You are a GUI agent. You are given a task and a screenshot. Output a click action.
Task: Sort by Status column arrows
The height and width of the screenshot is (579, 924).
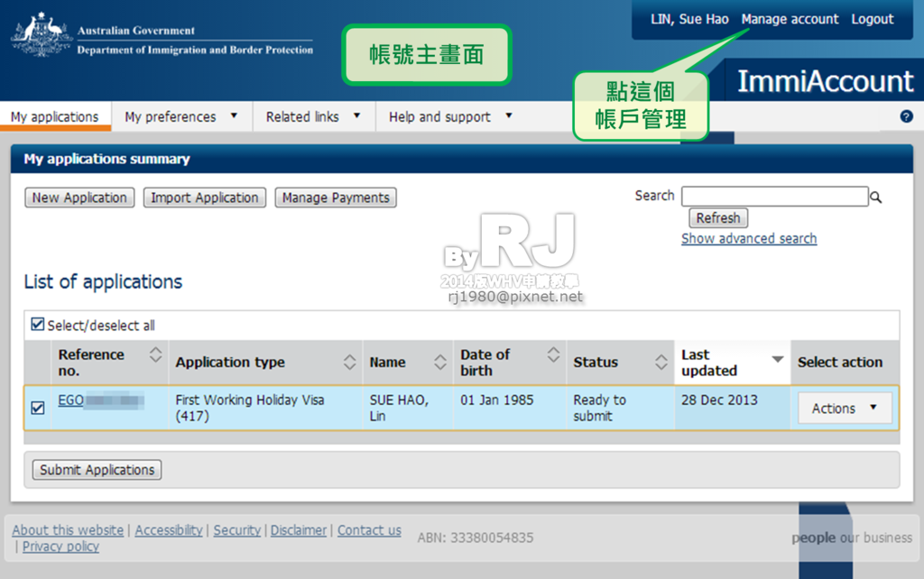pos(661,363)
